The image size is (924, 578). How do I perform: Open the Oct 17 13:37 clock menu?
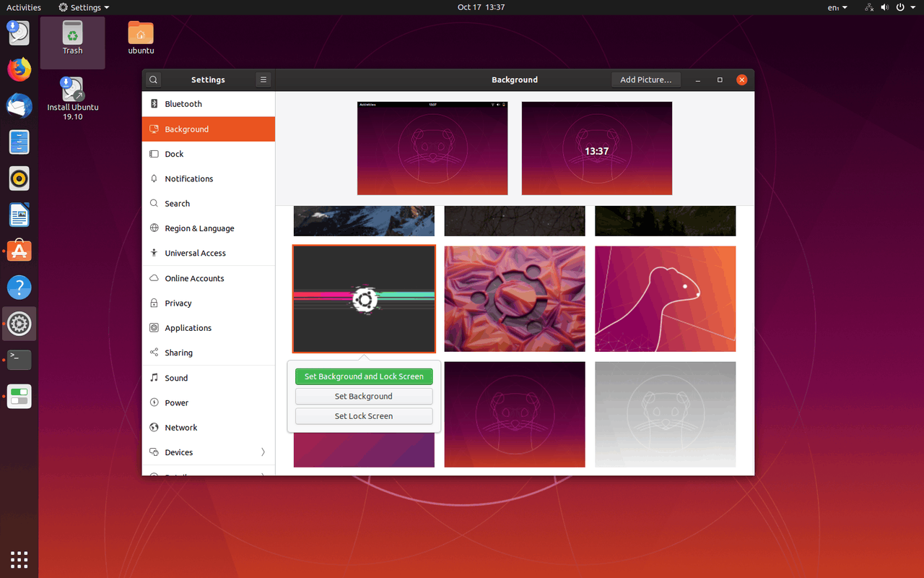(481, 7)
